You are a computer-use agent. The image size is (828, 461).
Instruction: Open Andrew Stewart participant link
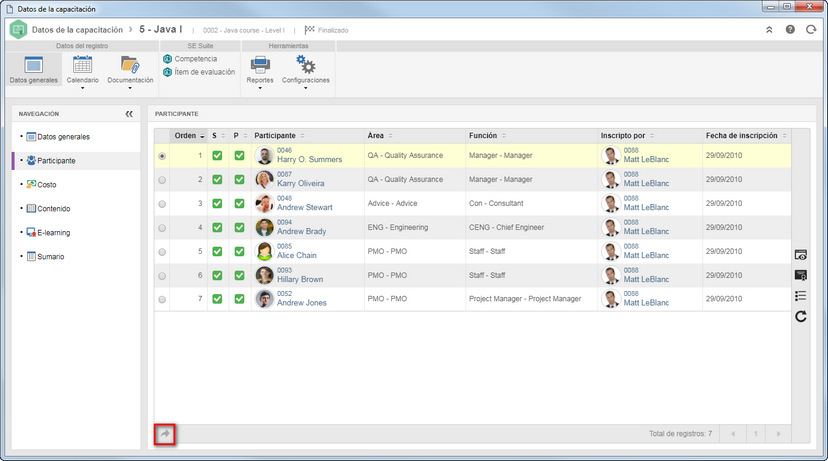(305, 208)
